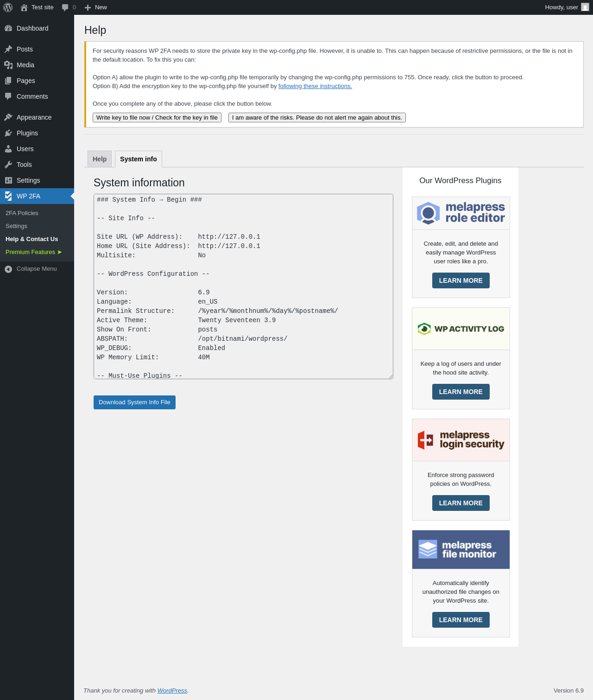This screenshot has width=593, height=700.
Task: Click Learn More for Melapress File Monitor
Action: click(x=461, y=620)
